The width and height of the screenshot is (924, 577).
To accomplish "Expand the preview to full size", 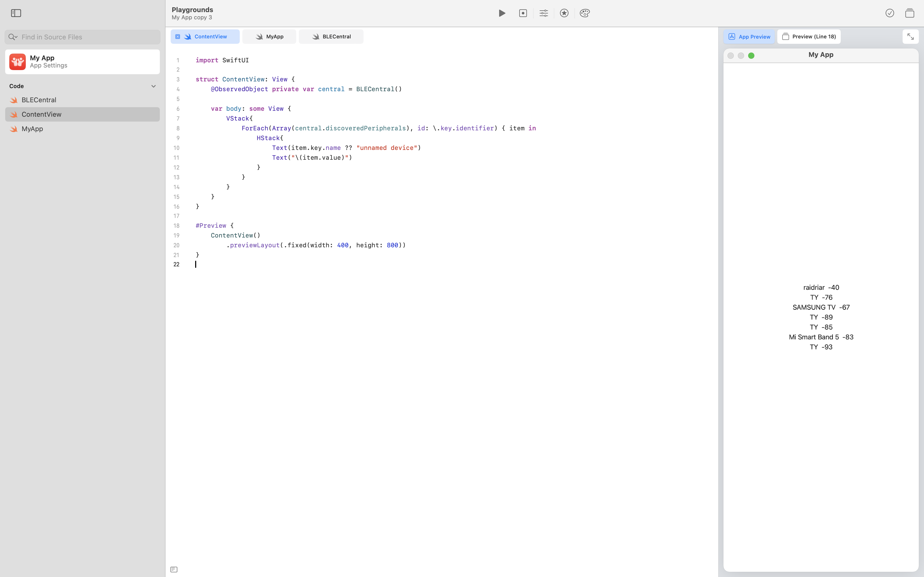I will pos(910,37).
